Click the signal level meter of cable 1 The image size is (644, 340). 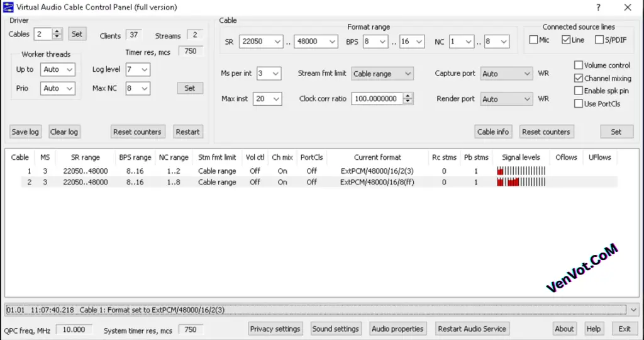pos(521,171)
